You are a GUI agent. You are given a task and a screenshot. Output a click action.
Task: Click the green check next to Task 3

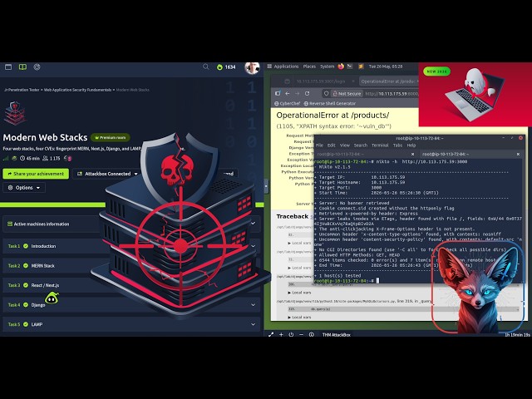[x=26, y=285]
